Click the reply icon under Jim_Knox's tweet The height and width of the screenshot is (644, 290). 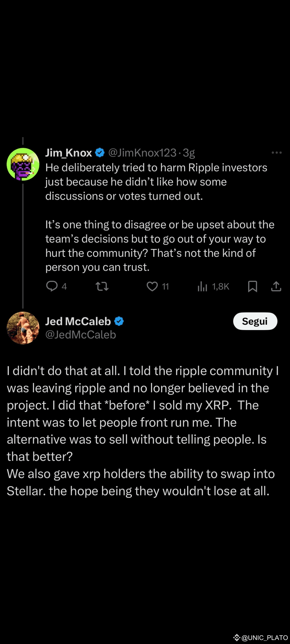click(52, 286)
